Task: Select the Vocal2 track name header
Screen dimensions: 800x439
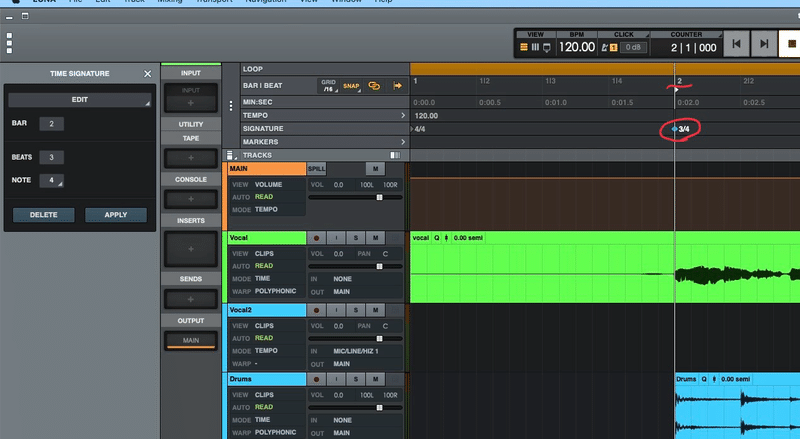Action: pos(267,310)
